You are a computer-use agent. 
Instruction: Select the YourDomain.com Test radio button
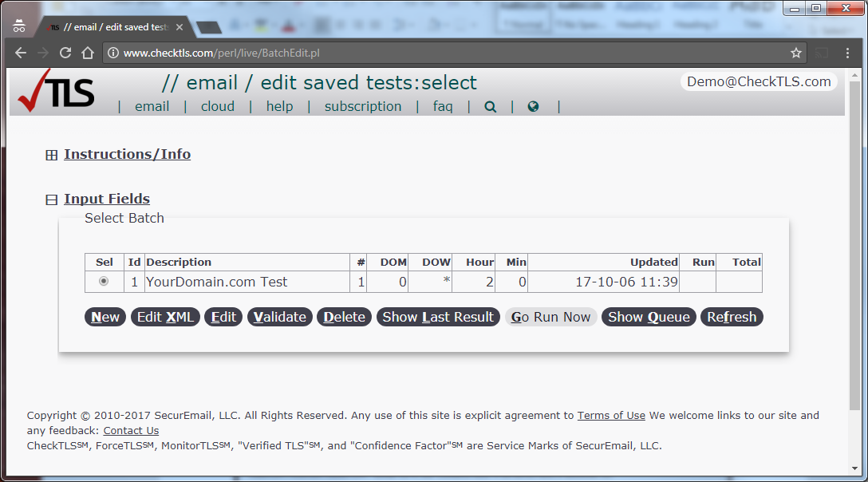[x=104, y=282]
